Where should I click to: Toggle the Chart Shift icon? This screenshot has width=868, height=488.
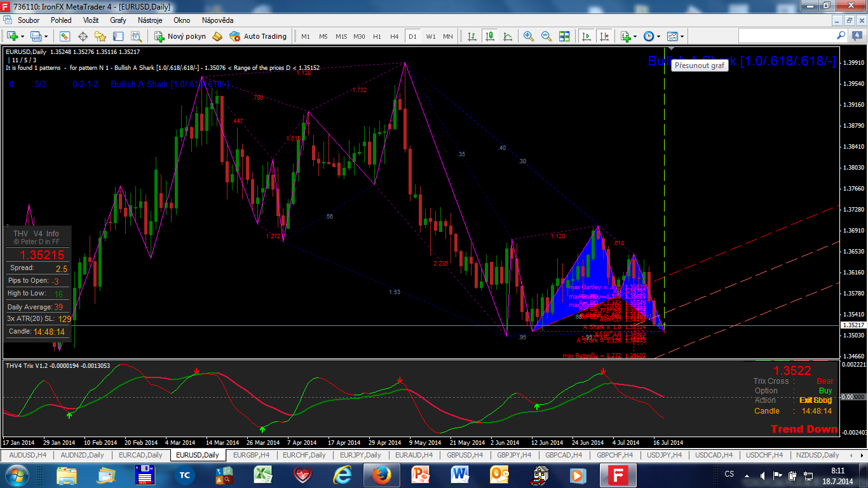tap(604, 36)
